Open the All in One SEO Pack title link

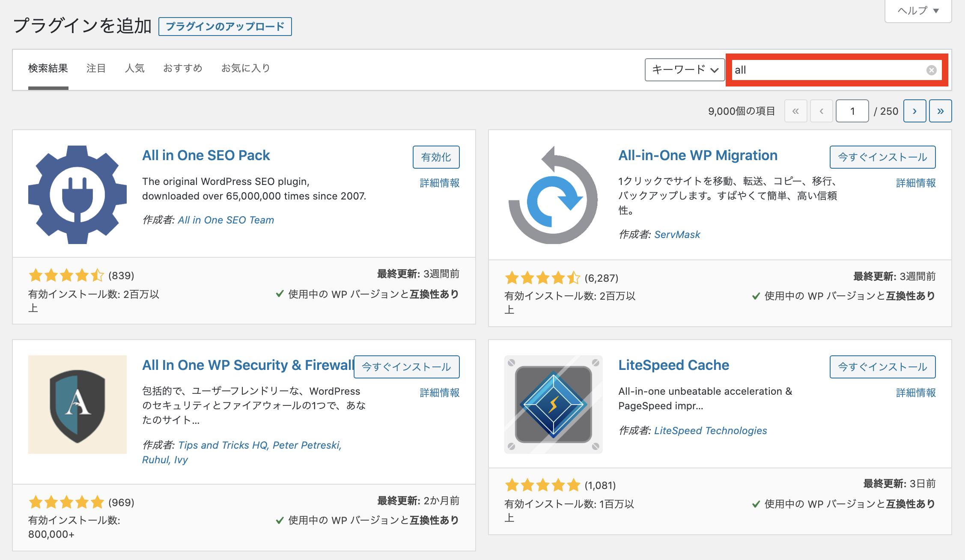click(x=206, y=155)
